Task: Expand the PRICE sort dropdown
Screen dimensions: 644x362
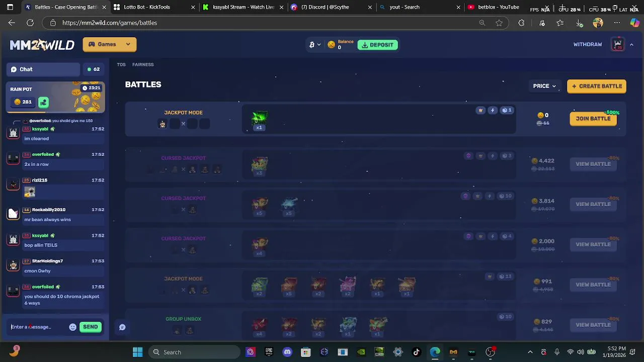Action: [x=545, y=86]
